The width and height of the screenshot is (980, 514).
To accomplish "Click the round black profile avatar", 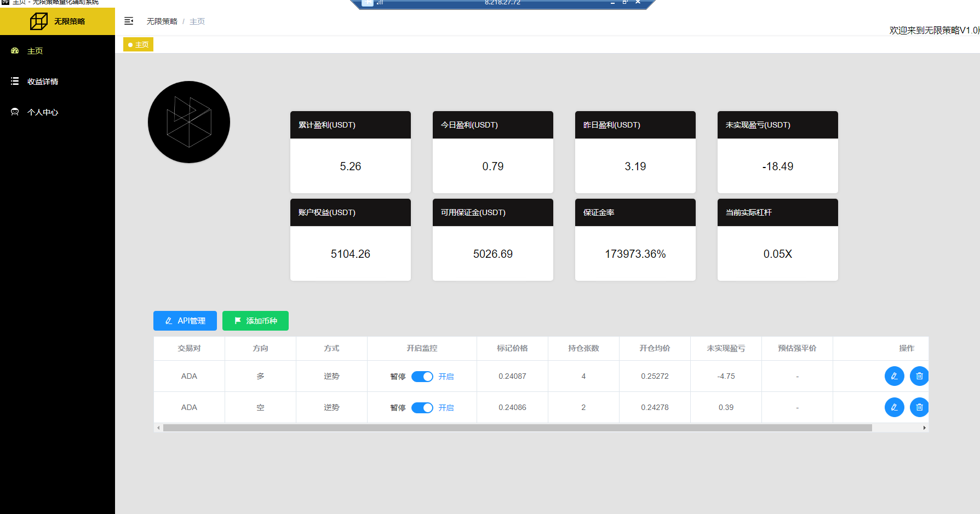I will pos(189,122).
